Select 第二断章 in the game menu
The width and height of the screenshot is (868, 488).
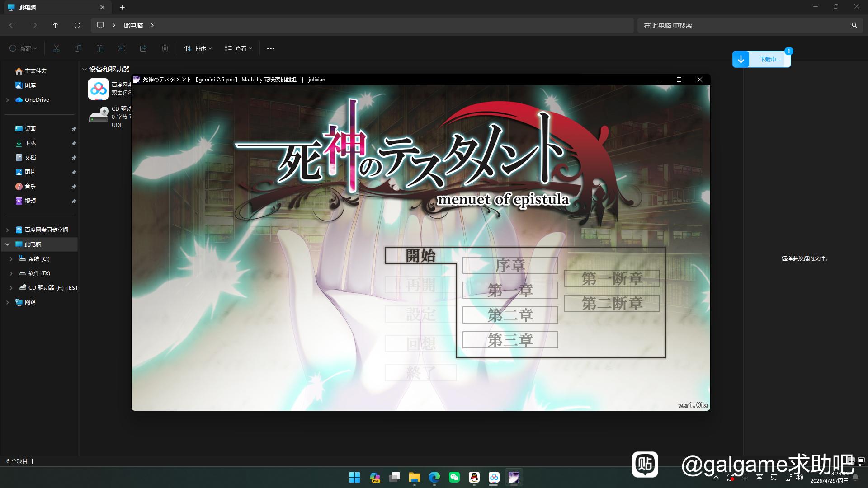(612, 303)
